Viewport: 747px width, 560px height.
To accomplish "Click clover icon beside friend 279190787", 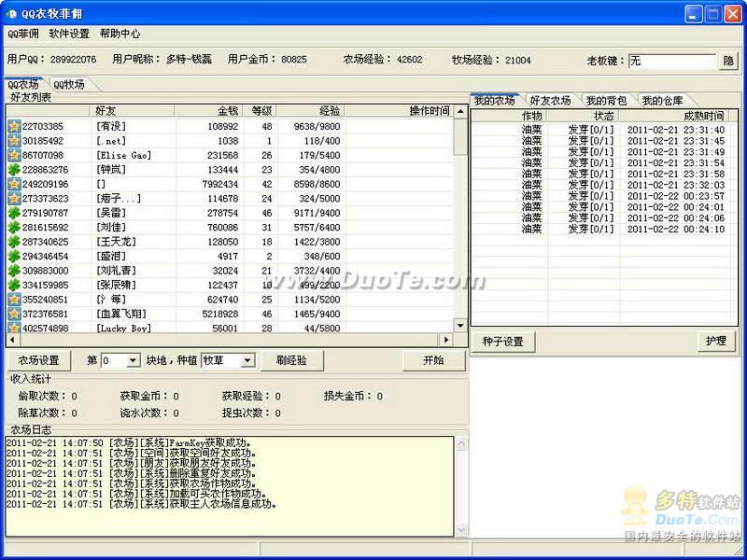I will point(14,213).
